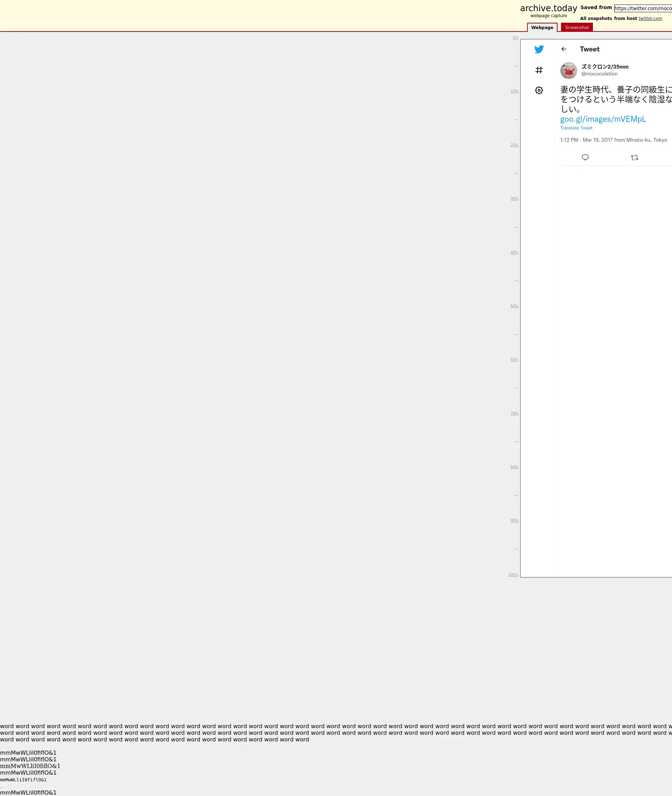Click the Twitter bird logo icon

click(x=539, y=49)
